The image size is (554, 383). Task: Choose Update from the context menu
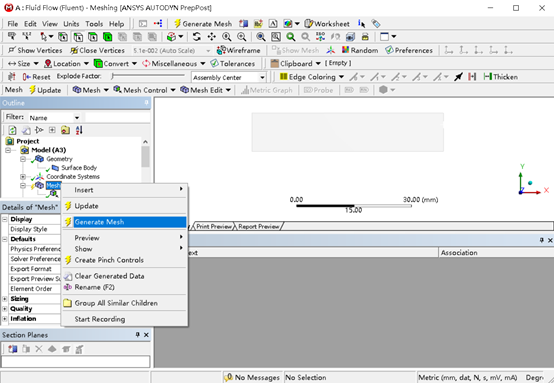[124, 206]
